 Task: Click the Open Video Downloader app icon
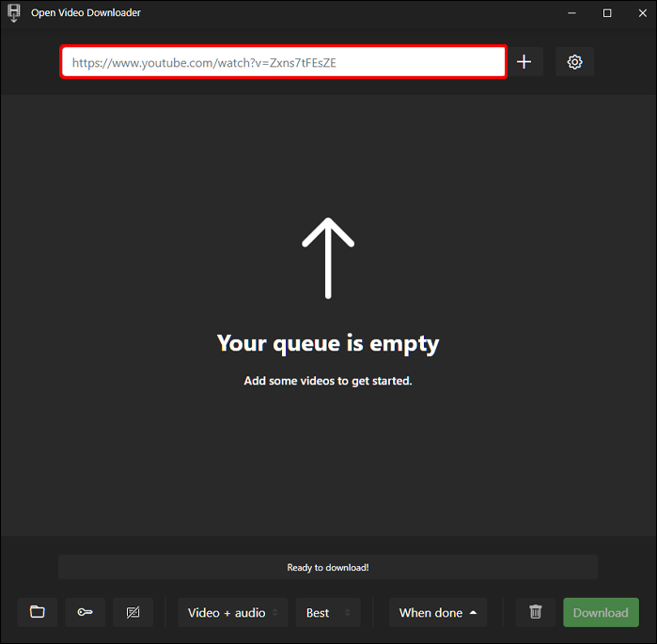coord(14,13)
